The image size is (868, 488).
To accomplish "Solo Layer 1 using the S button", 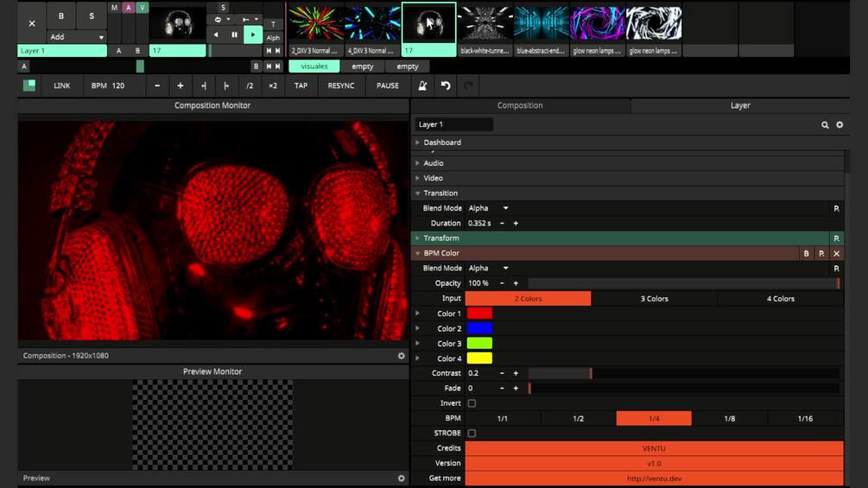I will coord(92,16).
